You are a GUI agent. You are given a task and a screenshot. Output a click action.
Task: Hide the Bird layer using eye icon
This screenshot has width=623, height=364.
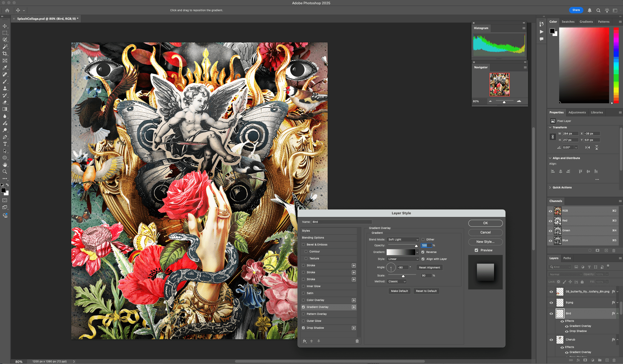pyautogui.click(x=551, y=314)
